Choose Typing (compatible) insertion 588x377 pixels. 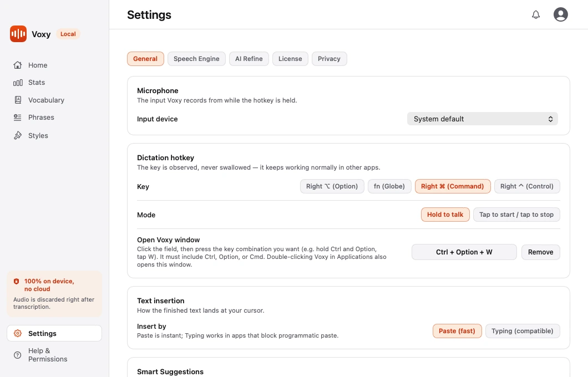point(523,331)
